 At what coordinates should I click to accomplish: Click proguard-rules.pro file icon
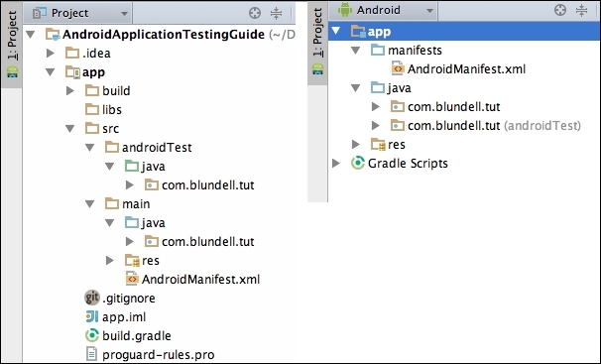click(91, 354)
